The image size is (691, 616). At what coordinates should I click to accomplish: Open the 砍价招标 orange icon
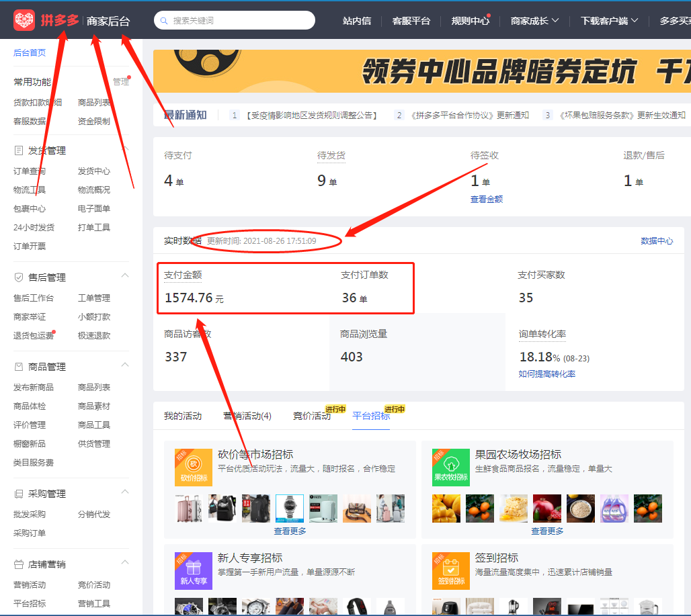(194, 467)
